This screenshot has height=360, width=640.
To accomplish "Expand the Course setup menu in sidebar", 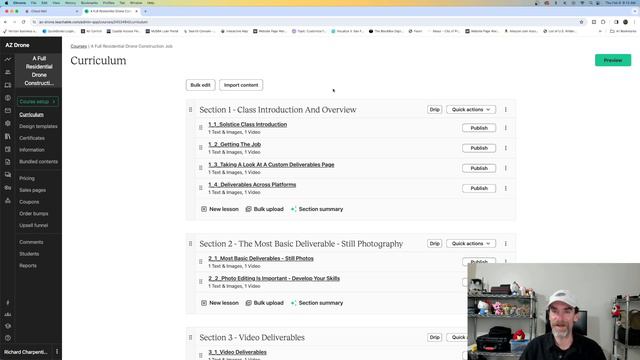I will click(x=38, y=101).
